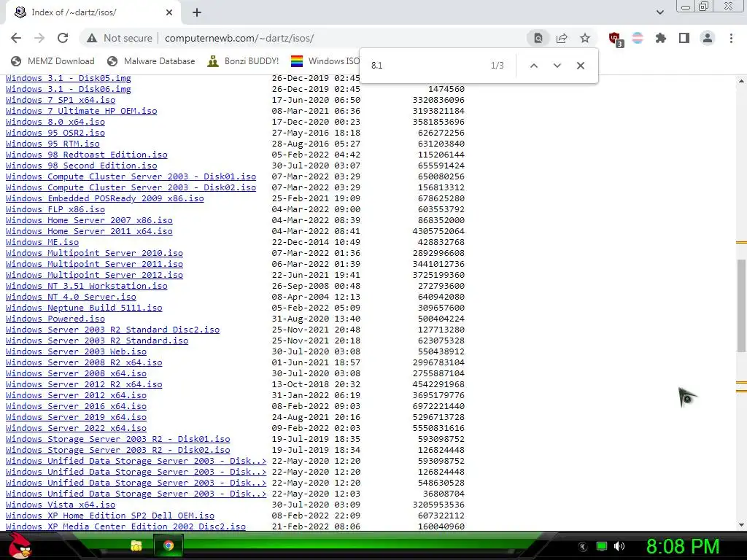Image resolution: width=747 pixels, height=560 pixels.
Task: Download Windows_Embedded_POSReady_2009_x86.iso
Action: tap(105, 198)
